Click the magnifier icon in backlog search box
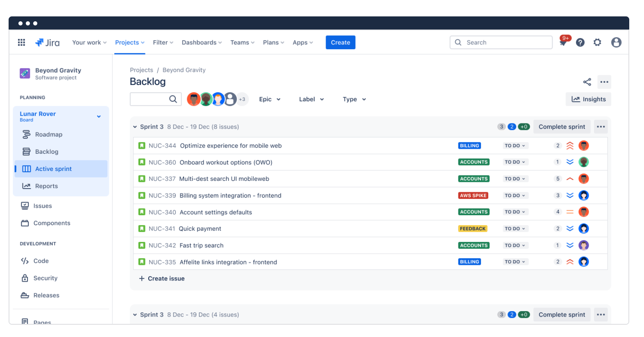Screen dimensions: 644x337 (x=173, y=99)
